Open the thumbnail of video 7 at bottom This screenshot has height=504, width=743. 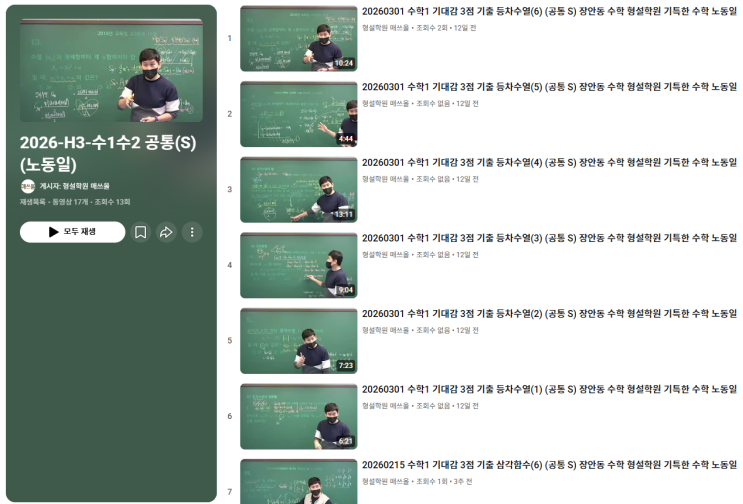(299, 482)
